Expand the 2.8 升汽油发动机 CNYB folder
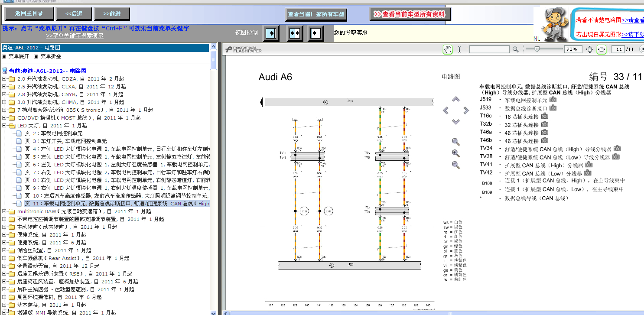644x315 pixels. point(5,94)
